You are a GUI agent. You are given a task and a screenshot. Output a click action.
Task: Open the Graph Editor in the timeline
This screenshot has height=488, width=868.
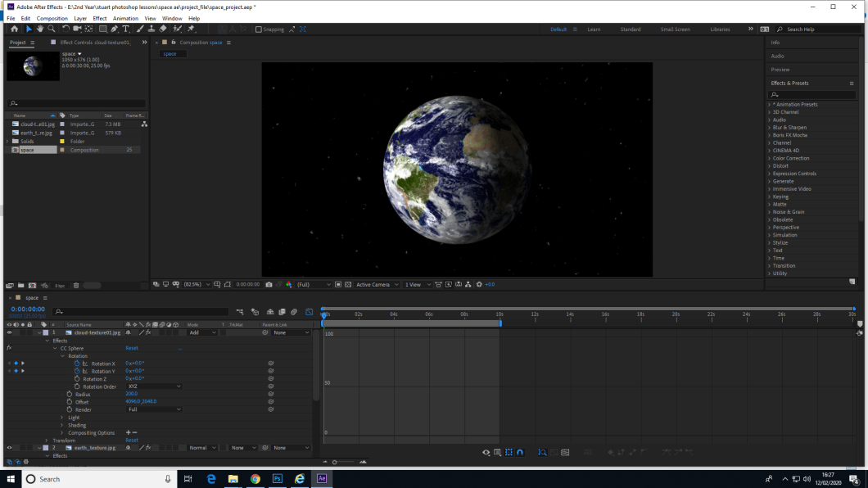click(x=310, y=312)
